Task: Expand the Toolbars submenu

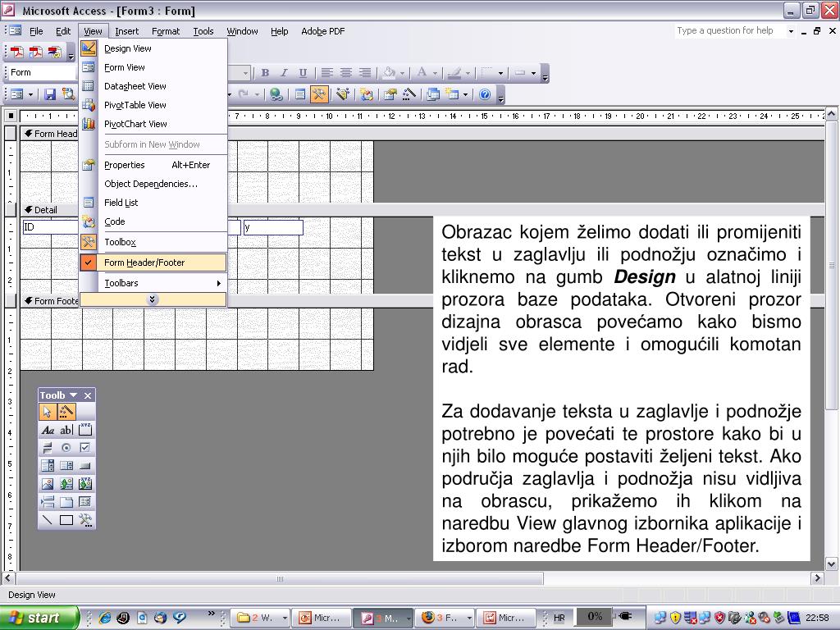Action: tap(153, 283)
